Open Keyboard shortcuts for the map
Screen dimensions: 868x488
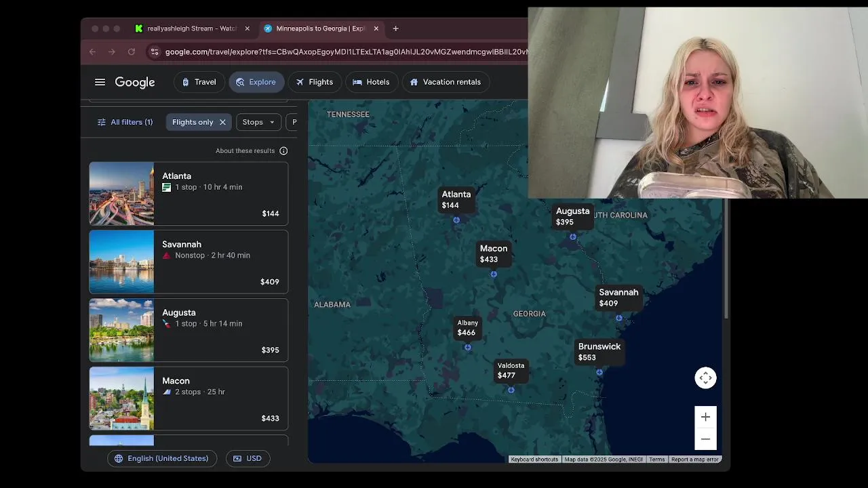tap(534, 460)
